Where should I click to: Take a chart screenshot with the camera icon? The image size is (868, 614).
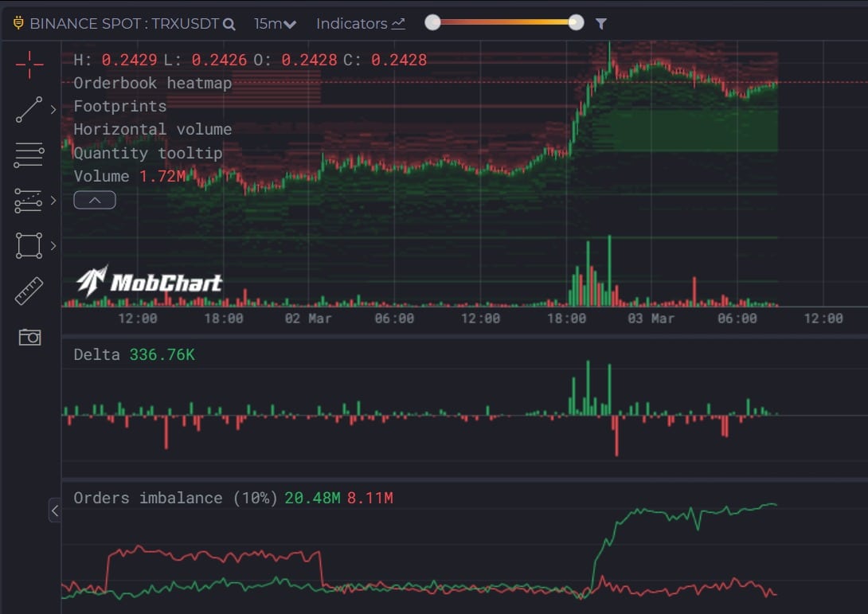pyautogui.click(x=29, y=337)
